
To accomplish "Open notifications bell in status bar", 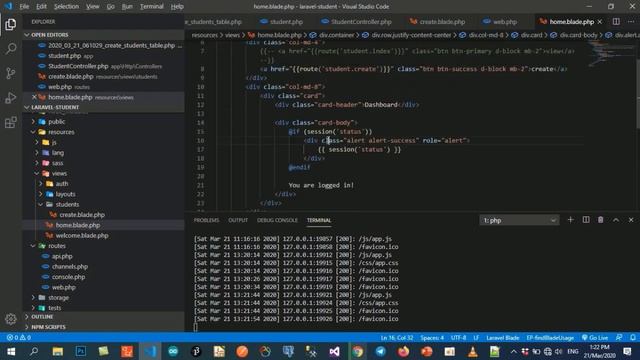I will (633, 338).
